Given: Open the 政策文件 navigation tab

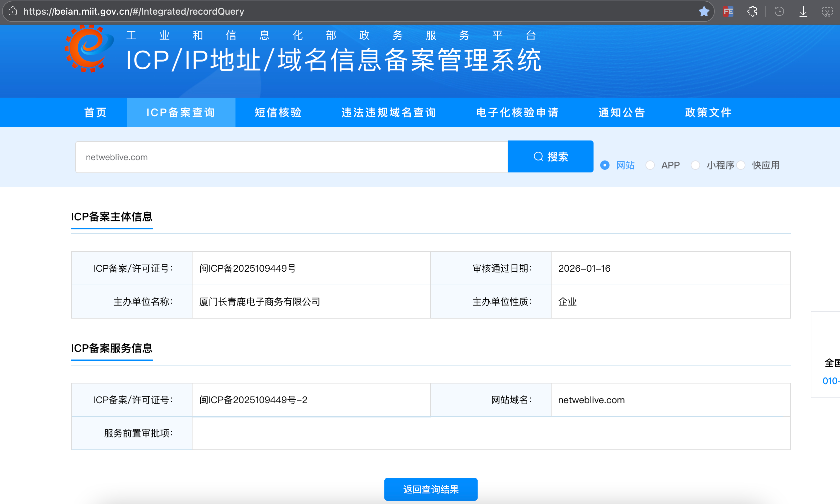Looking at the screenshot, I should click(708, 113).
